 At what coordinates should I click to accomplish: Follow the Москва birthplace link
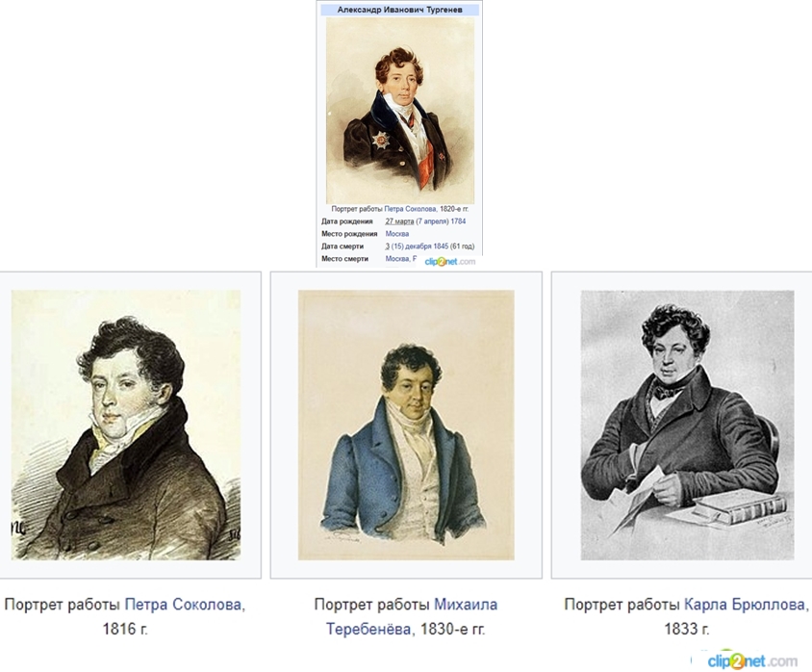397,234
